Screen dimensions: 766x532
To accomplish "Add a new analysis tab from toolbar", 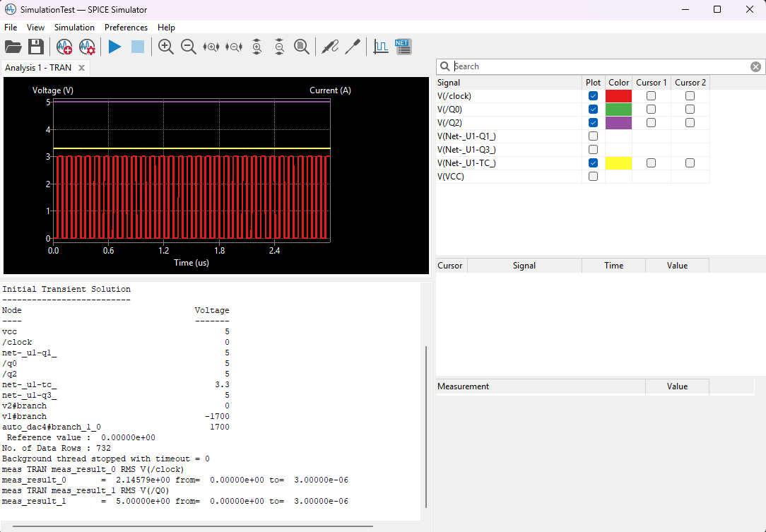I will point(64,47).
